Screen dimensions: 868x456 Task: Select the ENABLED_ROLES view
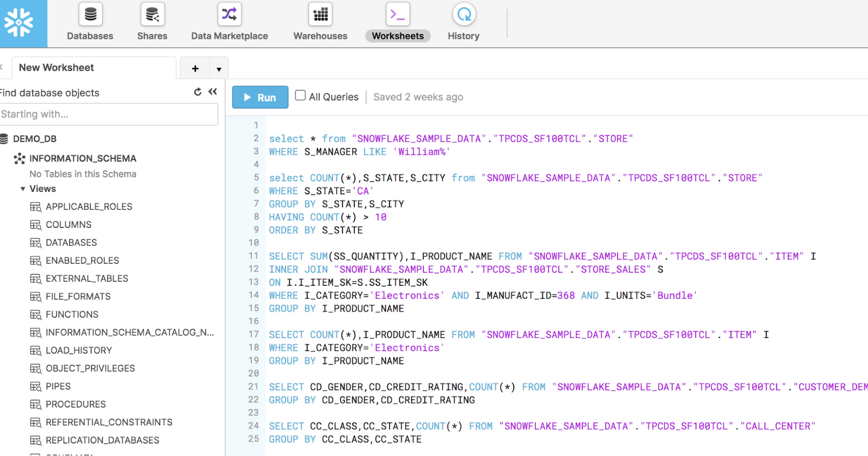pos(83,261)
